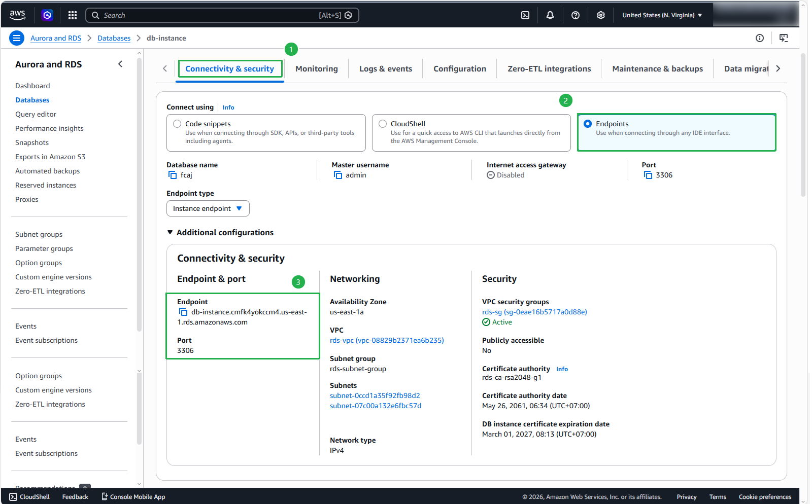Open Parameter groups in sidebar

click(44, 248)
